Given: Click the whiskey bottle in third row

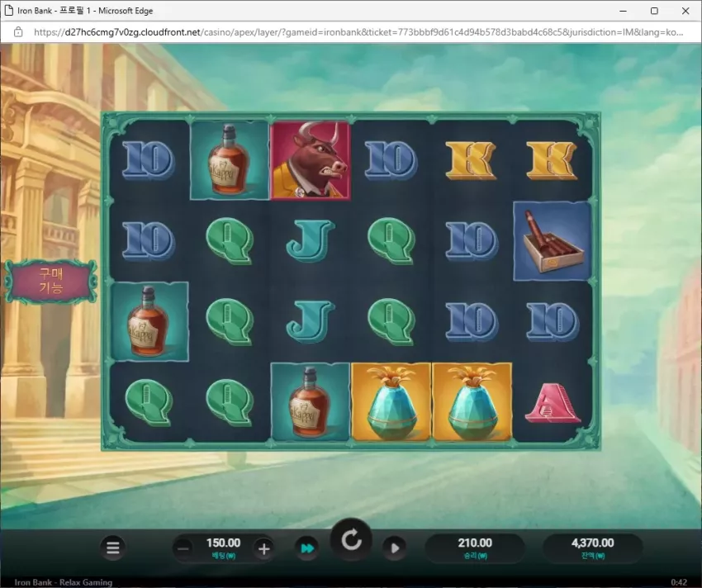Looking at the screenshot, I should pyautogui.click(x=149, y=321).
